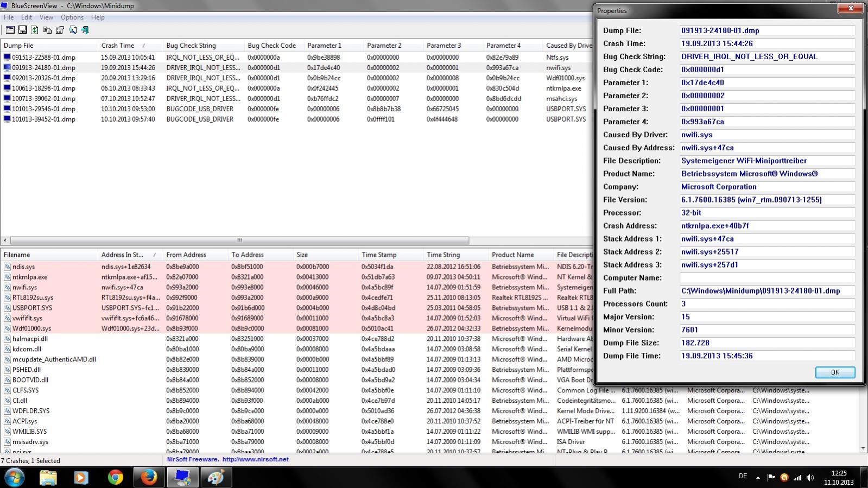The image size is (868, 488).
Task: Switch to Paint in the taskbar
Action: (216, 478)
